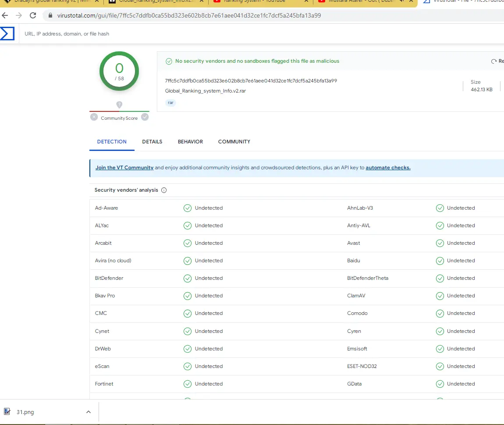504x425 pixels.
Task: Click the file name Global_Ranking_system_Info.v2.rar
Action: pos(206,91)
